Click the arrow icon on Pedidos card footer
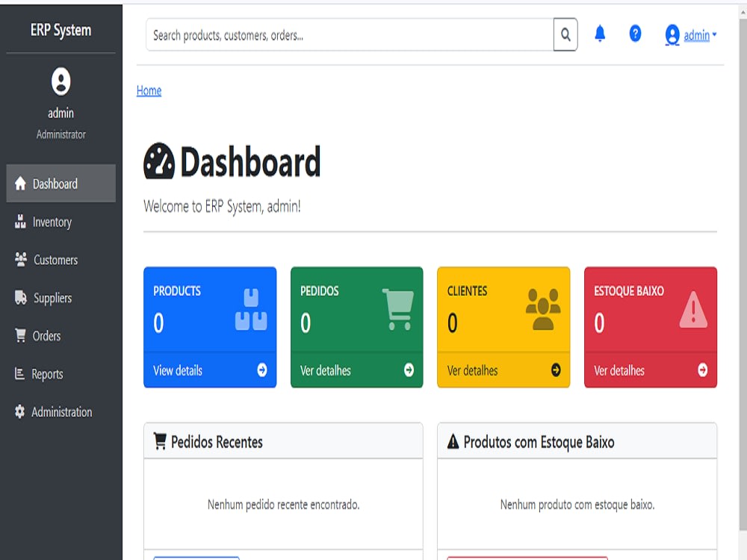This screenshot has height=560, width=747. (409, 370)
